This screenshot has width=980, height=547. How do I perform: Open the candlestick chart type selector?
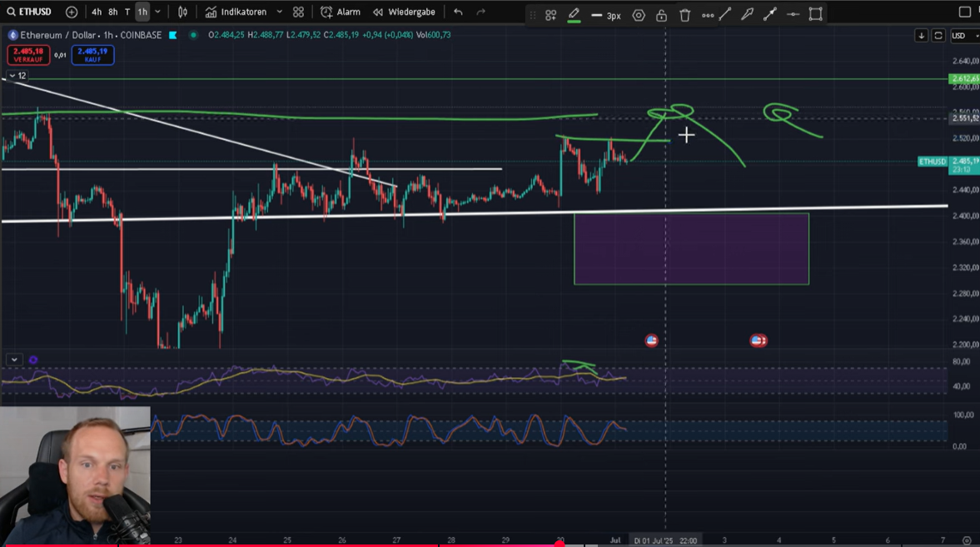pyautogui.click(x=182, y=12)
